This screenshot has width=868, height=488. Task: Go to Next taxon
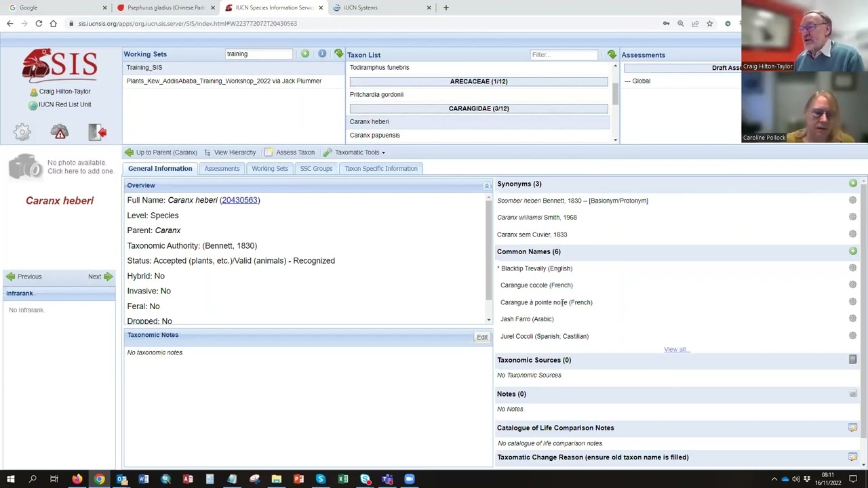(x=100, y=277)
